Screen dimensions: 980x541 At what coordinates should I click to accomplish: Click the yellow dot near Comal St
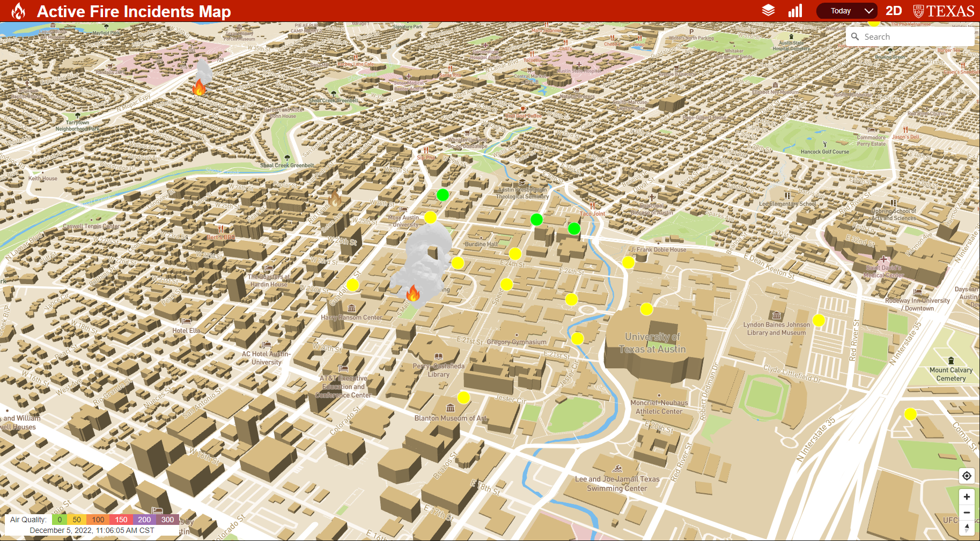click(x=910, y=414)
